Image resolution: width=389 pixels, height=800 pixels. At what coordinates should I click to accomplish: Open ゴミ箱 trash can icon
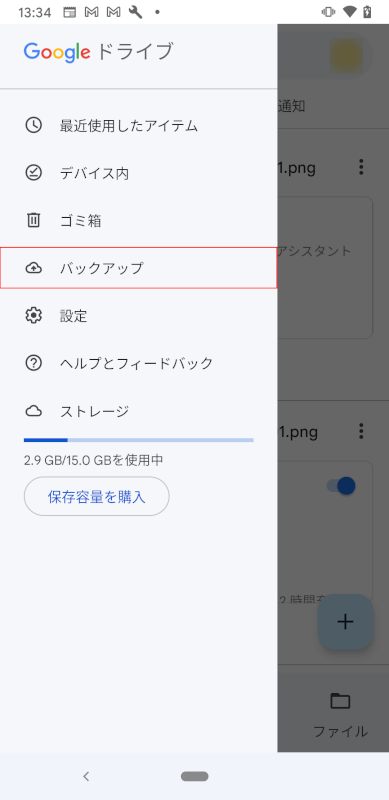(x=34, y=220)
